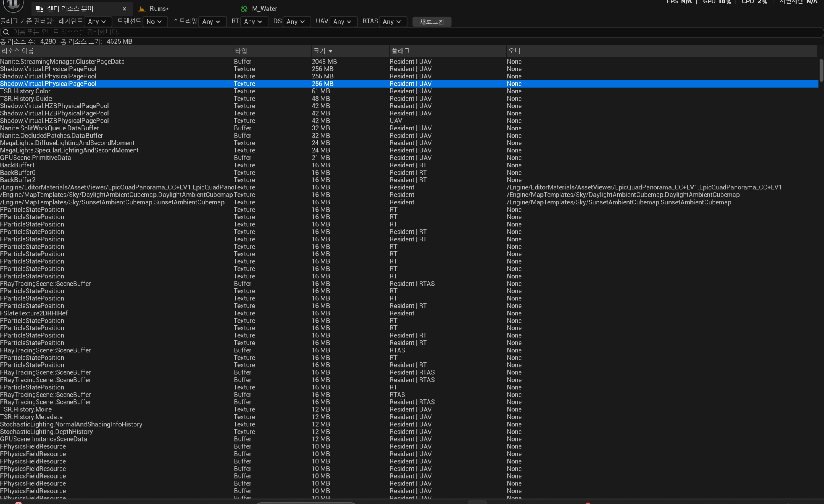Open the RT flag filter dropdown

(253, 22)
